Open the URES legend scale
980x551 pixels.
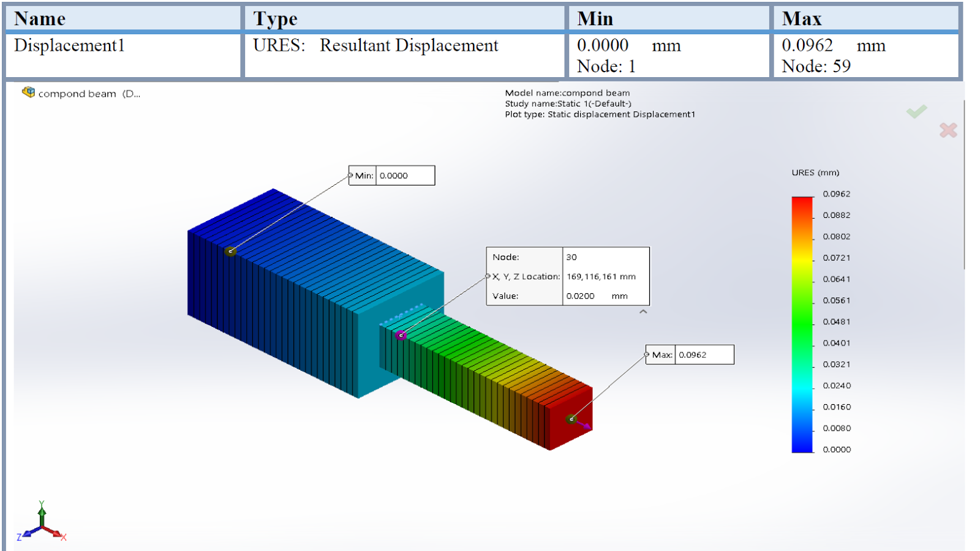(816, 173)
